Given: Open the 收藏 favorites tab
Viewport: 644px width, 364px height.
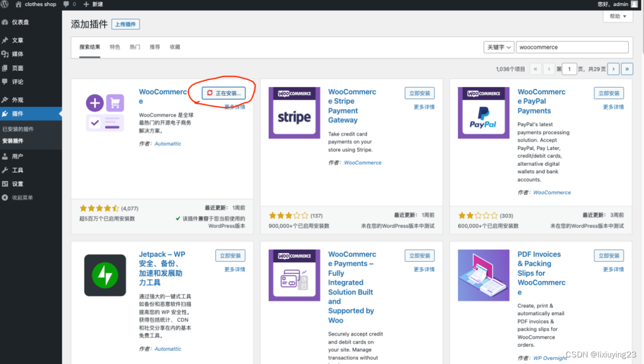Looking at the screenshot, I should coord(174,47).
